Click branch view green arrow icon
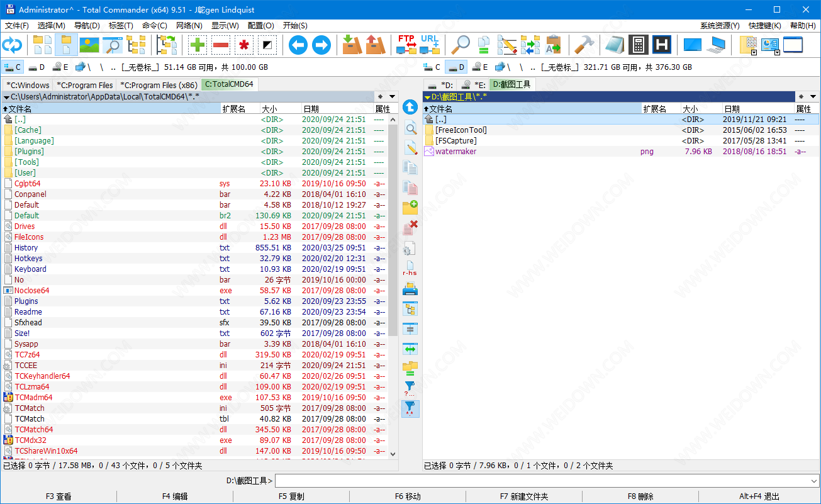821x504 pixels. pyautogui.click(x=167, y=45)
